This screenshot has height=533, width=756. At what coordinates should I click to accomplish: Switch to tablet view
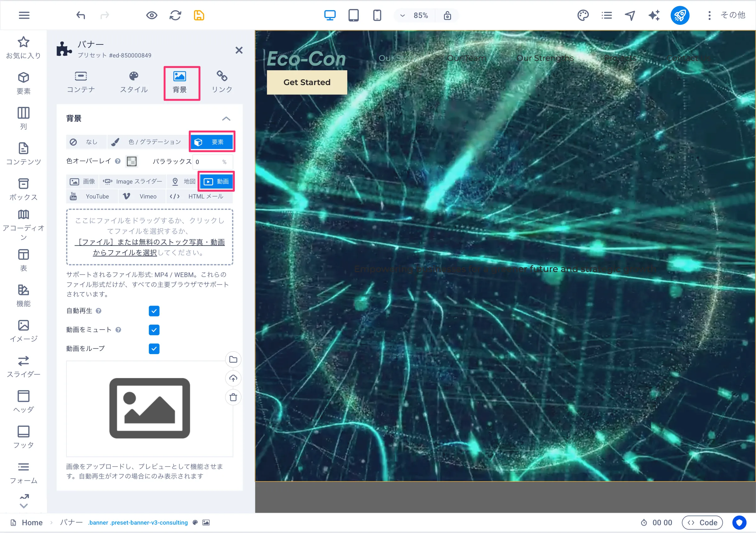pyautogui.click(x=353, y=16)
